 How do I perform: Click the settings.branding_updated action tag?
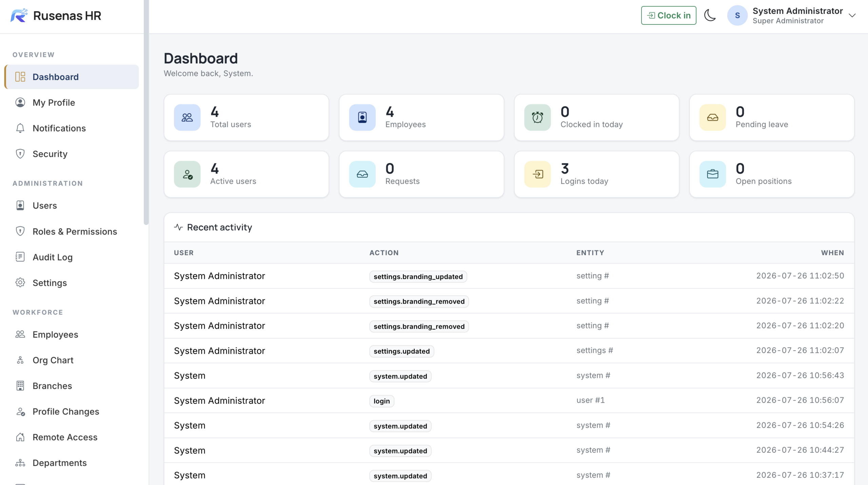[418, 277]
